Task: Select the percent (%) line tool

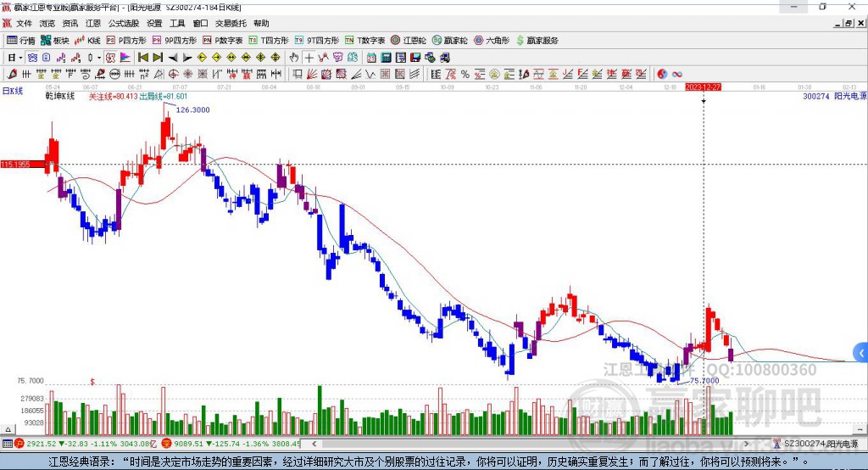Action: 465,75
